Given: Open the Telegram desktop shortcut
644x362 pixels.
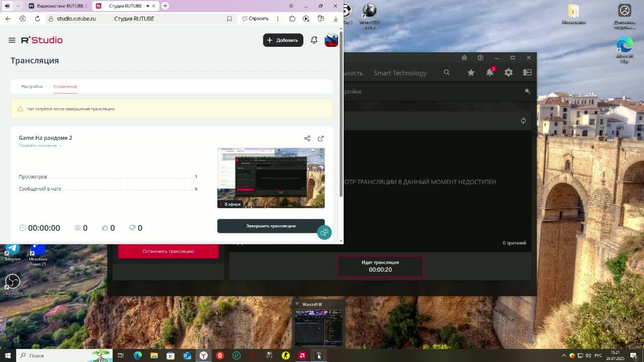Looking at the screenshot, I should 13,252.
